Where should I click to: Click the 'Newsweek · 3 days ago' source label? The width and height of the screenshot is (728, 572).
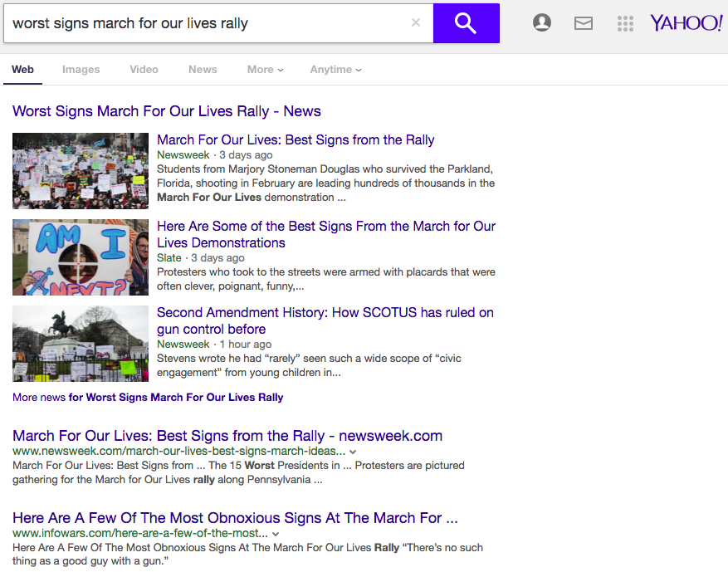click(214, 155)
